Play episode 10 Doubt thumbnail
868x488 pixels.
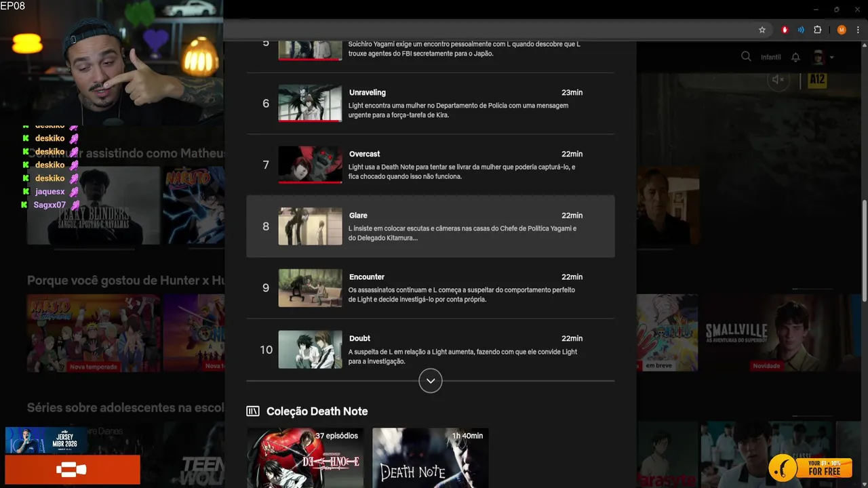coord(310,350)
